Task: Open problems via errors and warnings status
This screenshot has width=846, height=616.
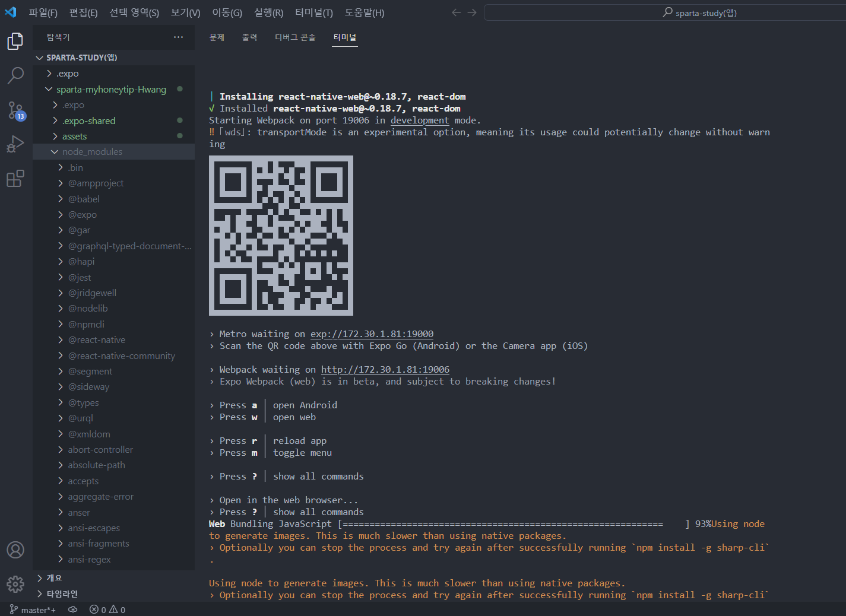Action: tap(107, 609)
